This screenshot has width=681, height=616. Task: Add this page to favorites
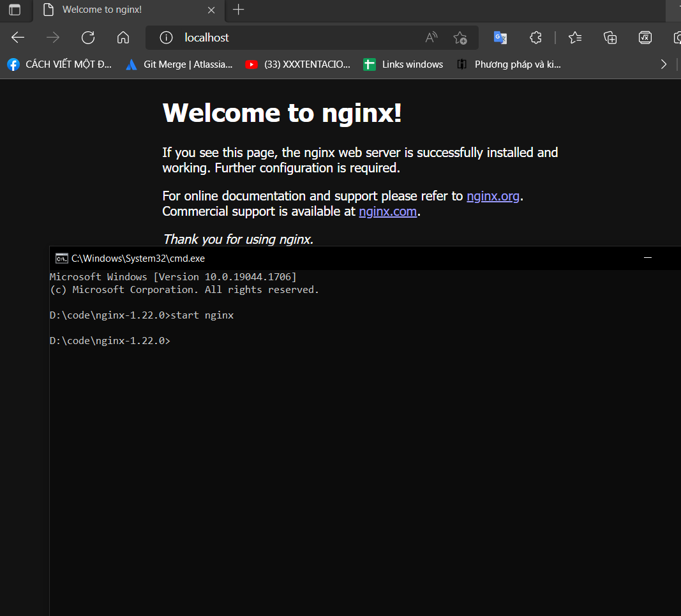point(460,38)
